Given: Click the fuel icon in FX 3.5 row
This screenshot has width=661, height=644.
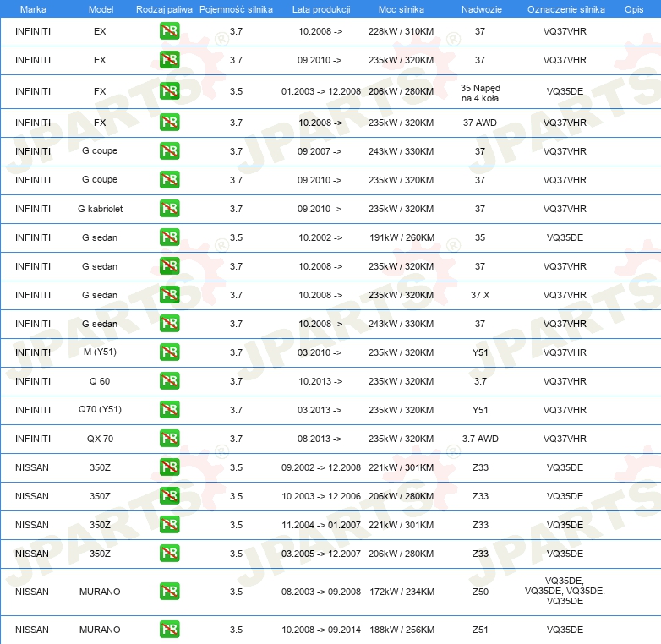Looking at the screenshot, I should [169, 91].
